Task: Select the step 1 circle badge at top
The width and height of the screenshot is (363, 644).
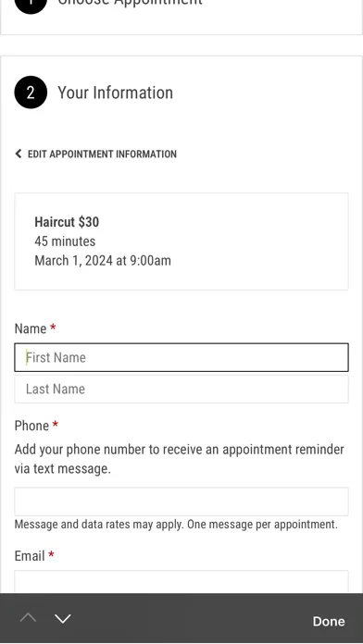Action: 31,5
